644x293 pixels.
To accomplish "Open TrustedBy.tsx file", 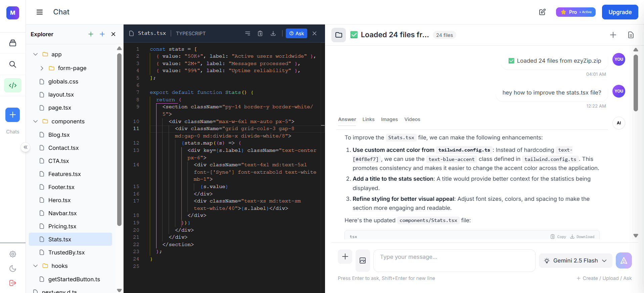I will click(x=71, y=252).
